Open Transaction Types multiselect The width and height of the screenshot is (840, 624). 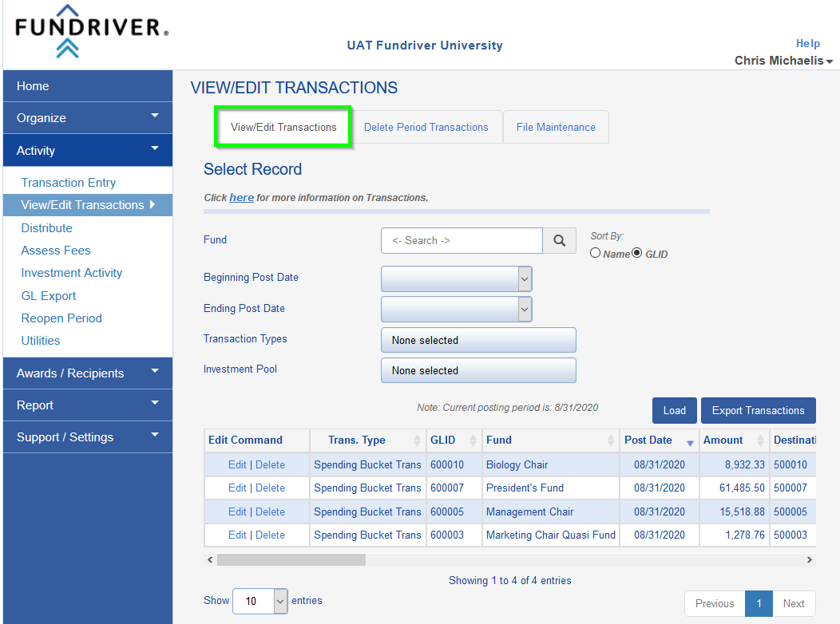click(x=478, y=341)
